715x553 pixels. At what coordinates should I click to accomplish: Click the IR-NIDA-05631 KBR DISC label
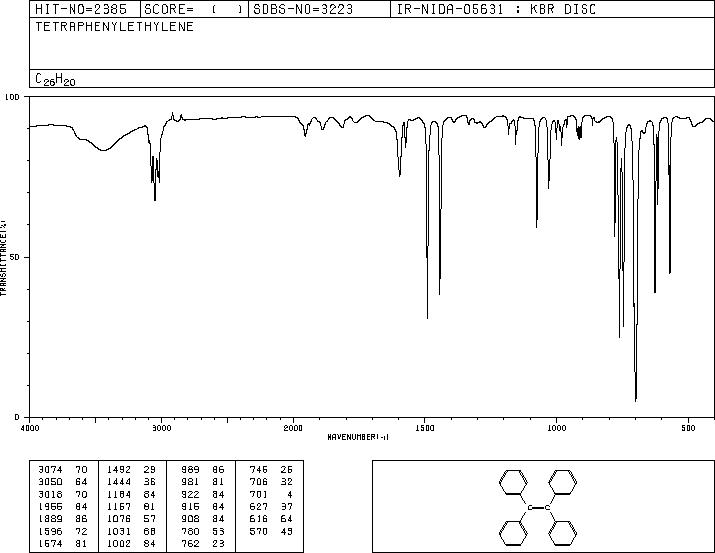click(496, 10)
